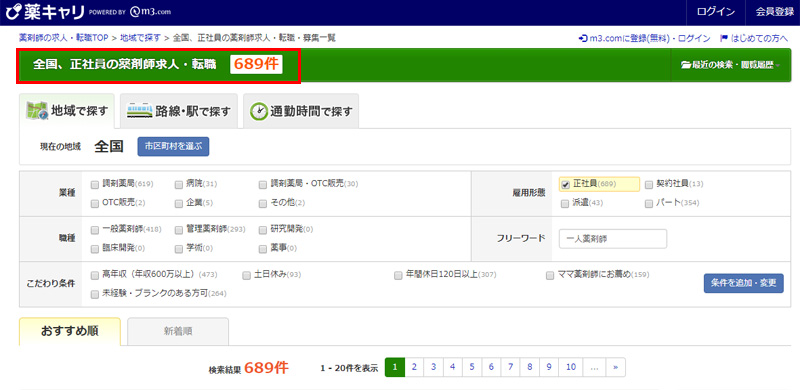Click the 条件を追加・変更 button
This screenshot has height=390, width=800.
(x=744, y=283)
